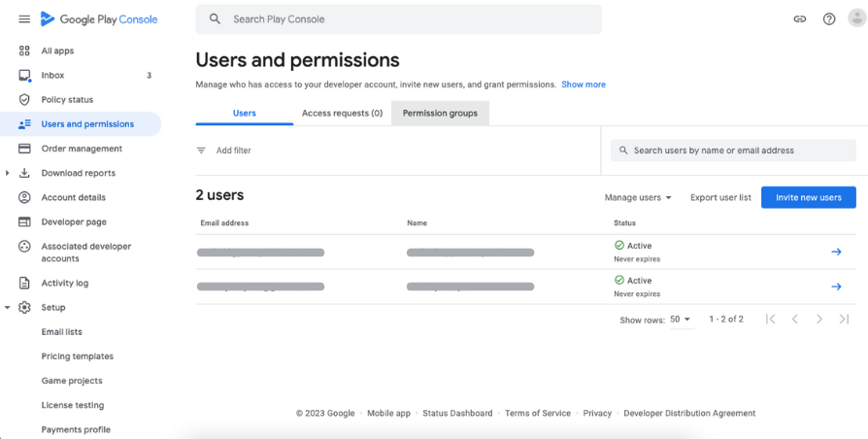Screen dimensions: 868x439
Task: Open the Inbox sidebar icon
Action: click(25, 76)
